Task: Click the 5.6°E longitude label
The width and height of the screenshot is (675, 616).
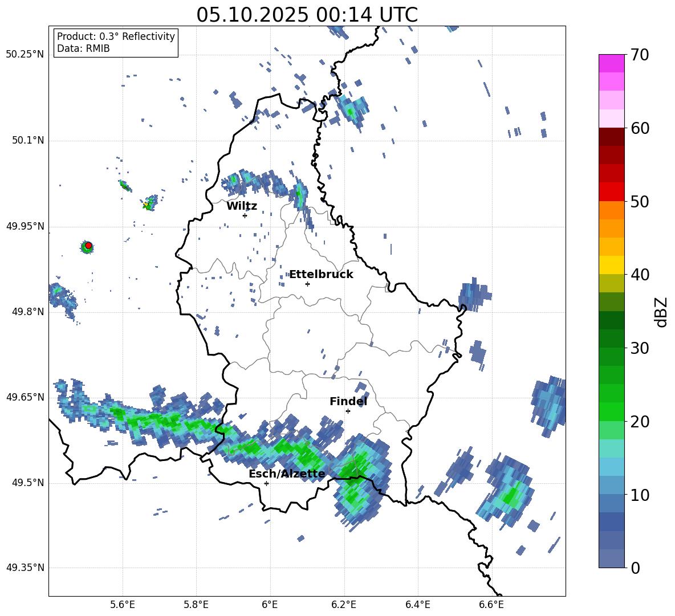Action: pyautogui.click(x=122, y=605)
